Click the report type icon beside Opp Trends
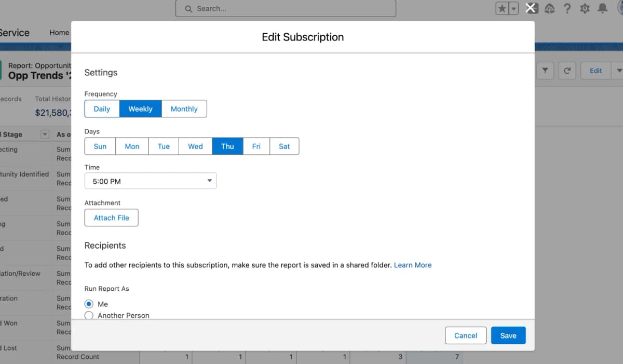 [1, 71]
